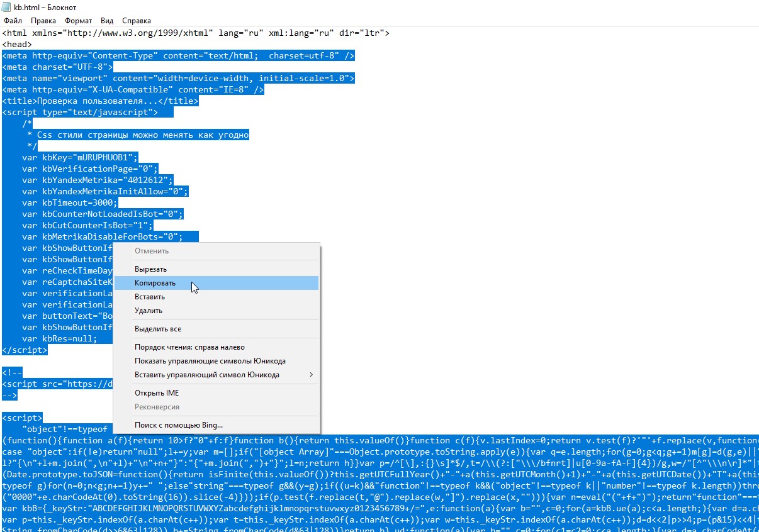Open the Правка menu
Viewport: 759px width, 532px height.
click(x=43, y=21)
